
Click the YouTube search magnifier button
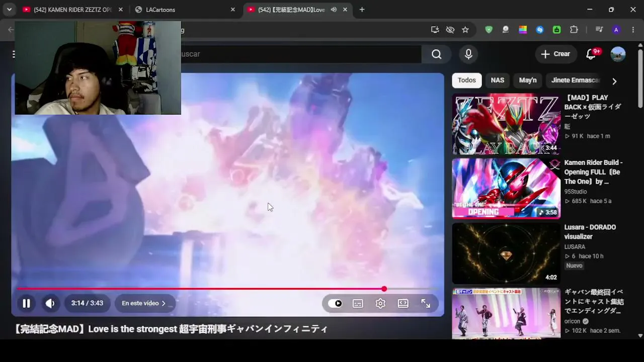pos(436,54)
